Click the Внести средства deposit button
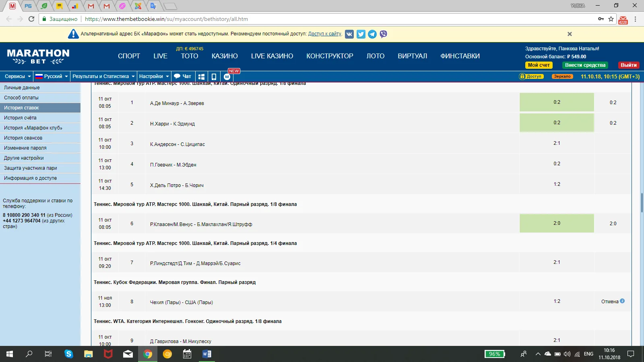 point(585,65)
